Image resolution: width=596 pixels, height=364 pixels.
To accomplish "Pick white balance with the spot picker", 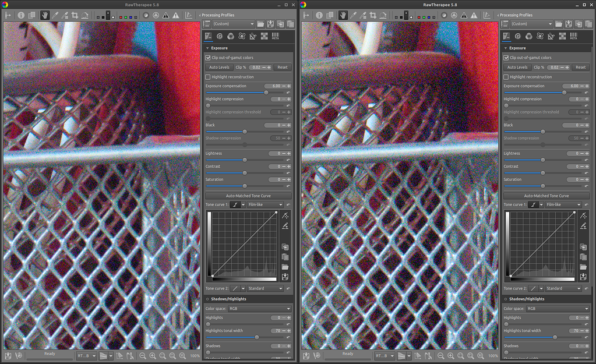I will click(x=55, y=15).
